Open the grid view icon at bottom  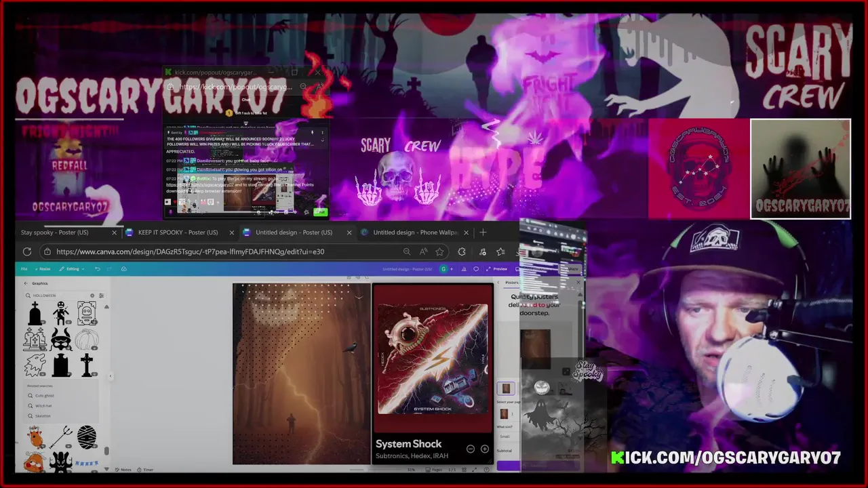click(x=464, y=470)
